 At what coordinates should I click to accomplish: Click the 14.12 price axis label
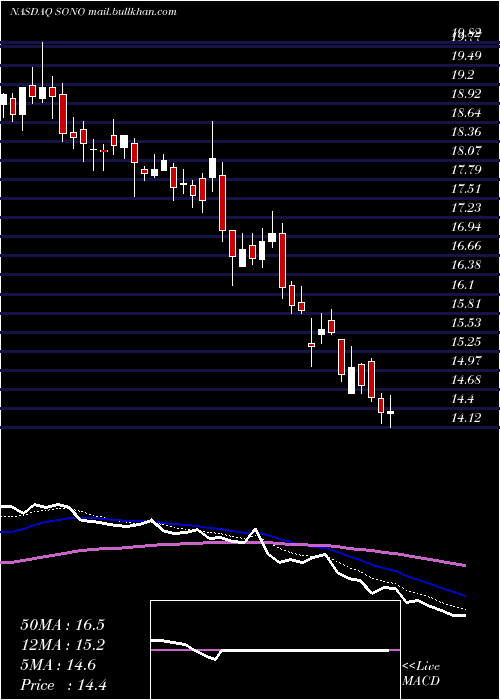coord(466,417)
